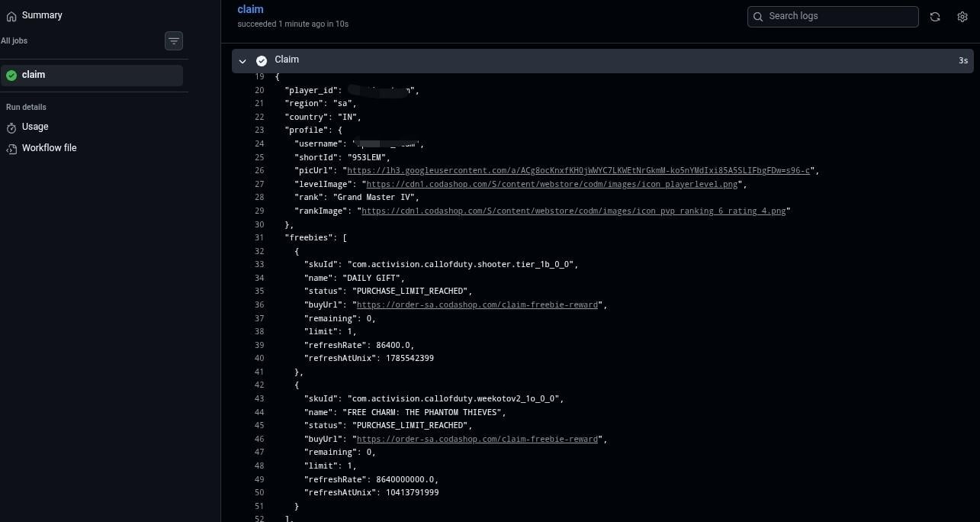Select the claim job in sidebar
Viewport: 980px width, 522px height.
click(x=92, y=75)
